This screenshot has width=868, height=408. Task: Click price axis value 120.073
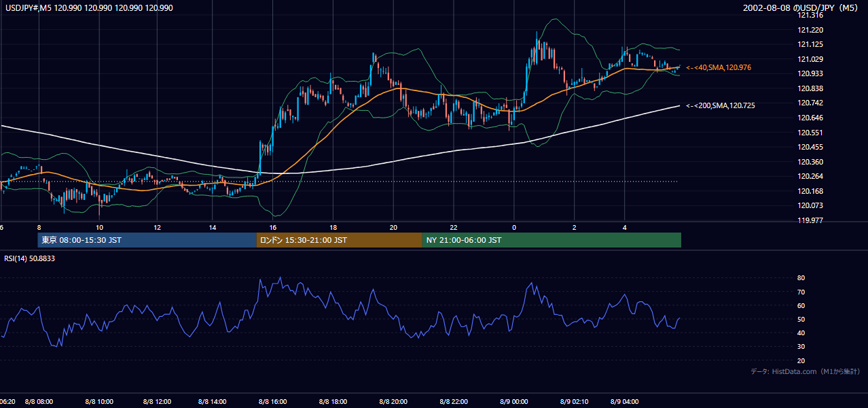click(810, 205)
